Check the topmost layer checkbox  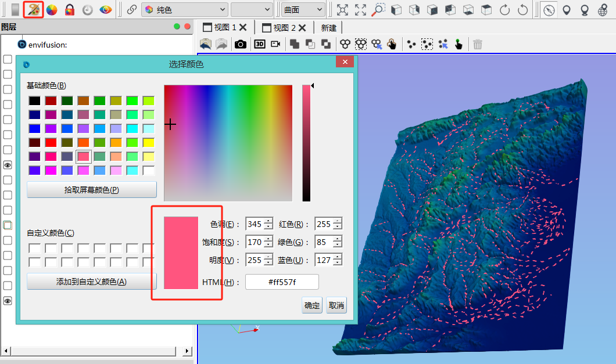(8, 59)
